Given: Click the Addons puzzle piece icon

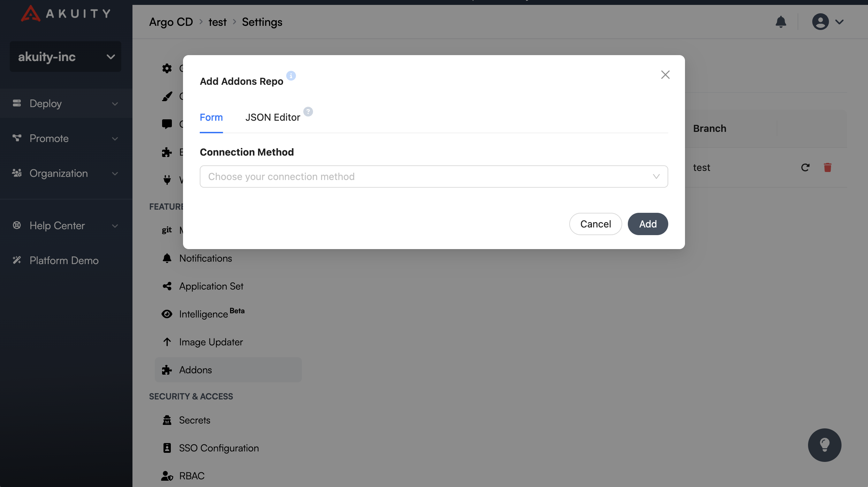Looking at the screenshot, I should (x=167, y=370).
